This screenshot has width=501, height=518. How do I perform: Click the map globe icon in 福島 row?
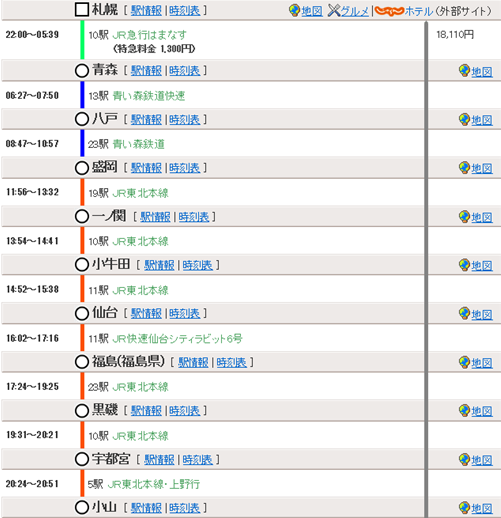pyautogui.click(x=464, y=362)
